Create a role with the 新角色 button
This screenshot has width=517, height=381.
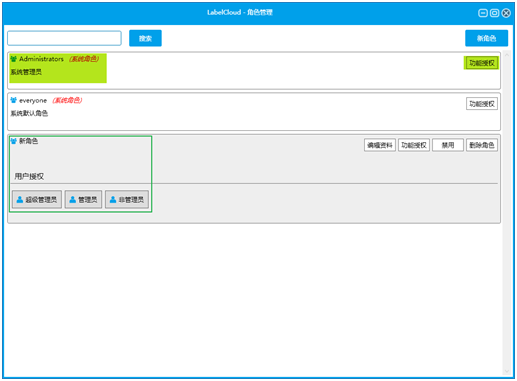click(486, 38)
